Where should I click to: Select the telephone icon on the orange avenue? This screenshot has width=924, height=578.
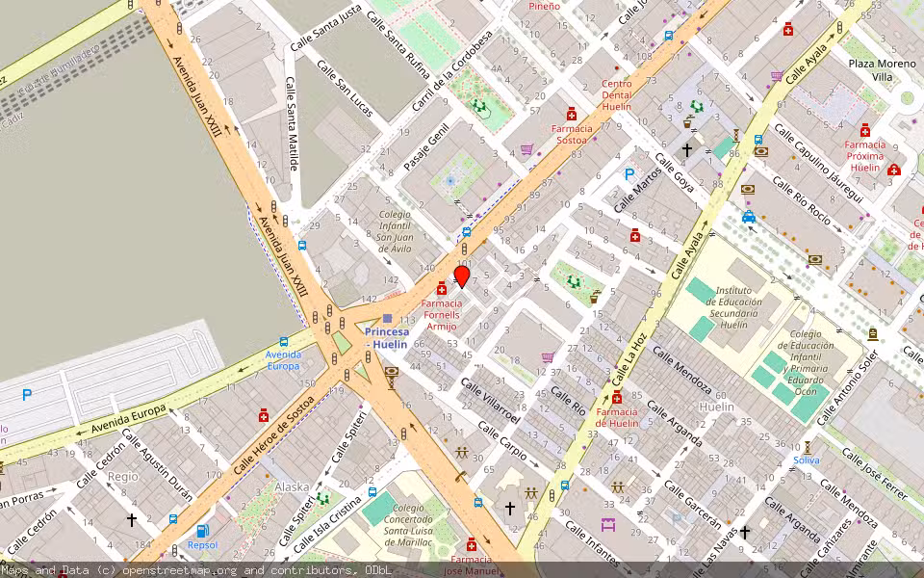(x=461, y=476)
